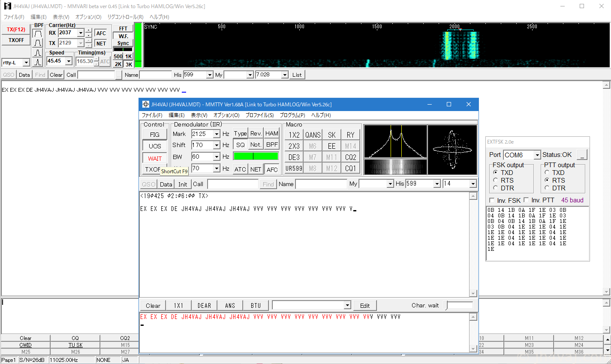The width and height of the screenshot is (611, 364).
Task: Click the MMTTY Call input field
Action: tap(233, 184)
